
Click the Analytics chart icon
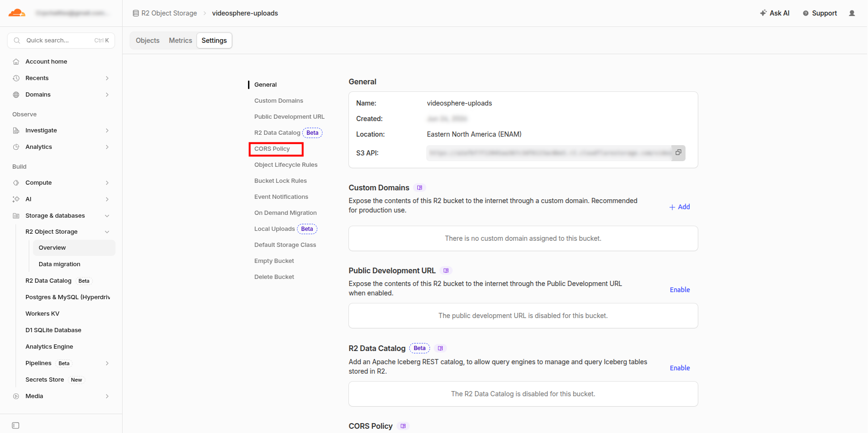click(16, 147)
